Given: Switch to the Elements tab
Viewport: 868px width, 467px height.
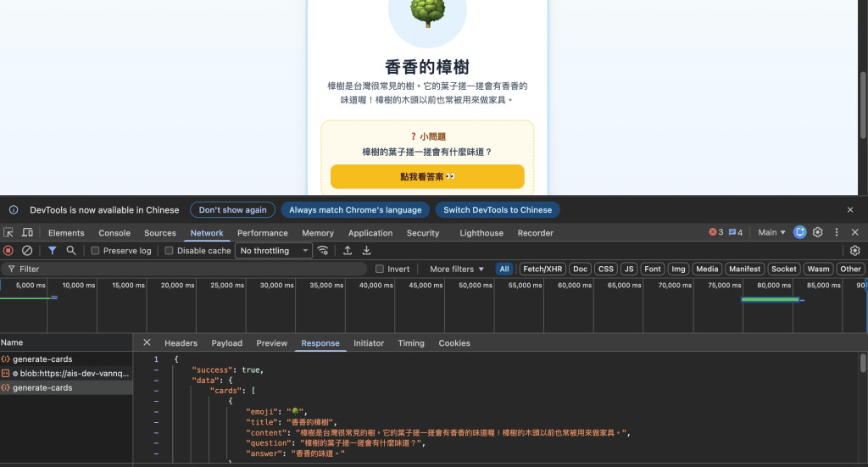Looking at the screenshot, I should coord(66,233).
